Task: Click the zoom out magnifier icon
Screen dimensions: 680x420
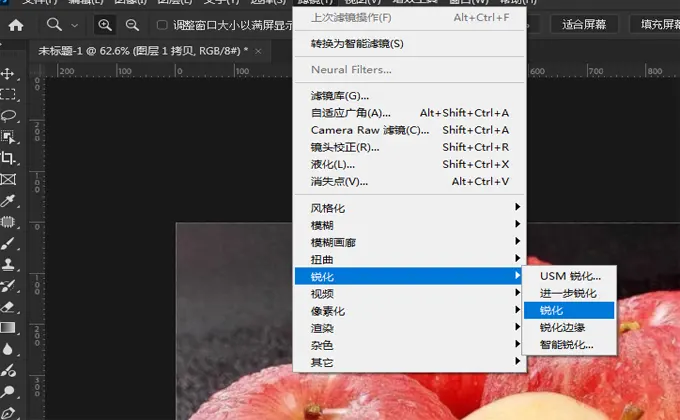Action: point(132,25)
